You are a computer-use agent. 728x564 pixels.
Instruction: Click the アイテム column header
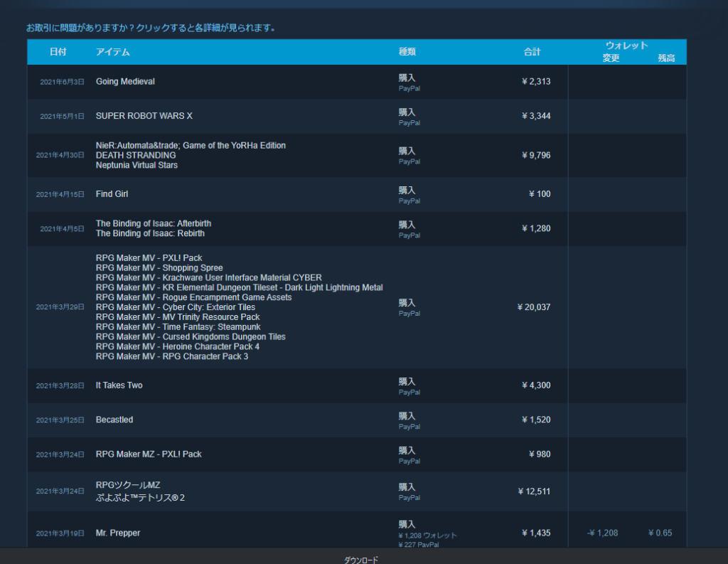coord(113,52)
